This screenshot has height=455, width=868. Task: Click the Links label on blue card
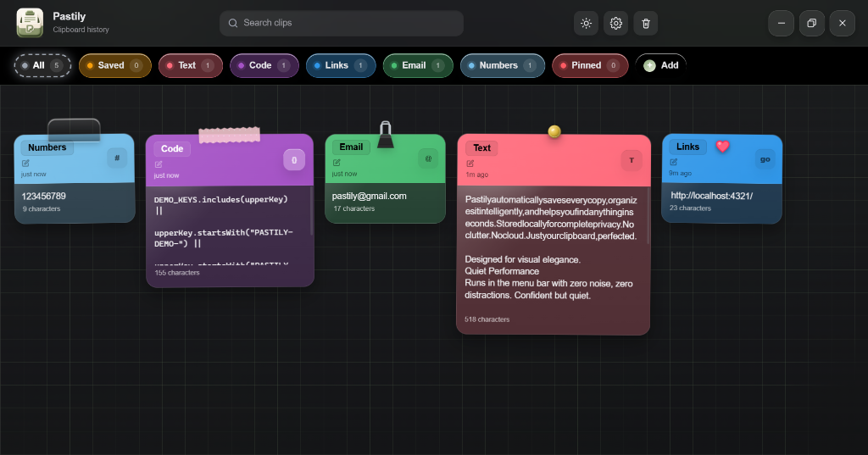coord(687,147)
